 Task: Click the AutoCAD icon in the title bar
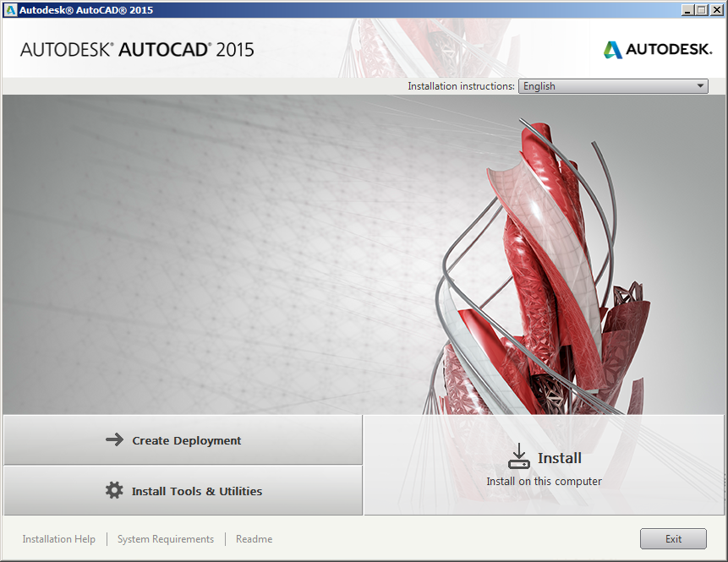[x=11, y=10]
